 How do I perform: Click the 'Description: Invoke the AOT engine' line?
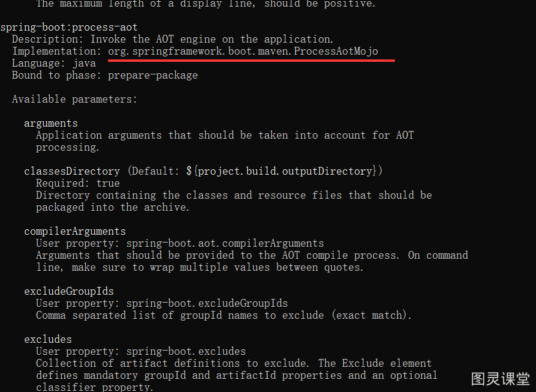pyautogui.click(x=173, y=39)
